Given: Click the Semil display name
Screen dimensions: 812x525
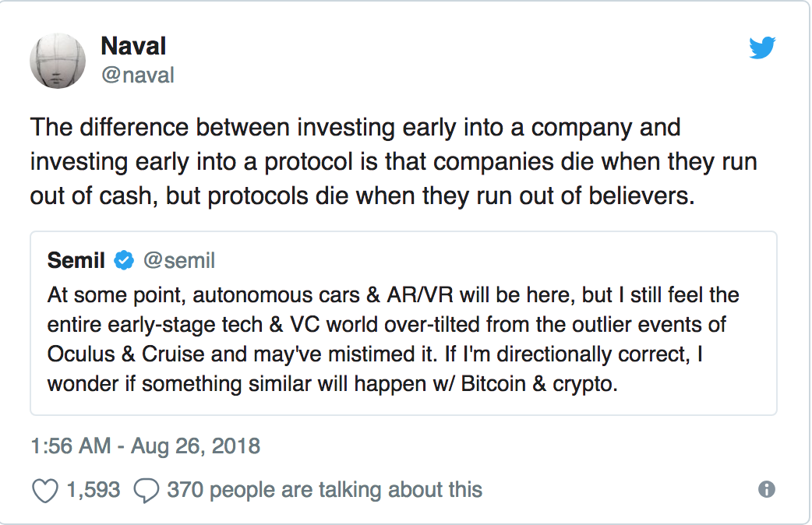Looking at the screenshot, I should 76,260.
